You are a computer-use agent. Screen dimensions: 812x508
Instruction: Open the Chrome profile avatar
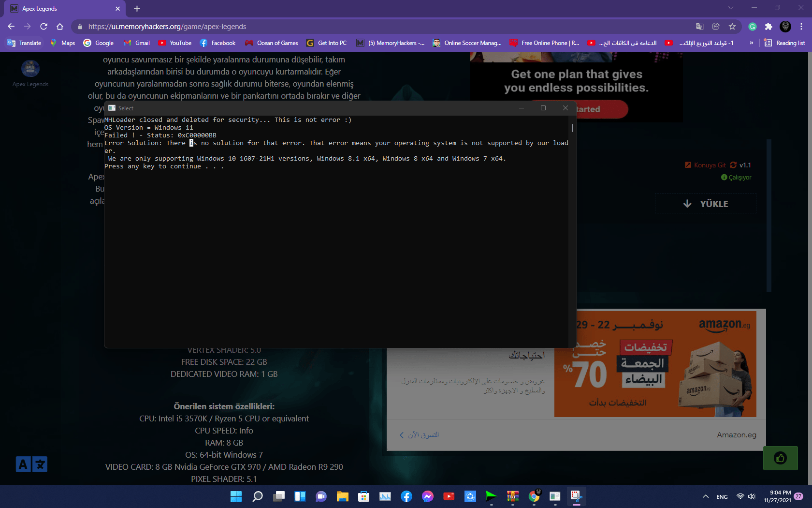tap(785, 27)
